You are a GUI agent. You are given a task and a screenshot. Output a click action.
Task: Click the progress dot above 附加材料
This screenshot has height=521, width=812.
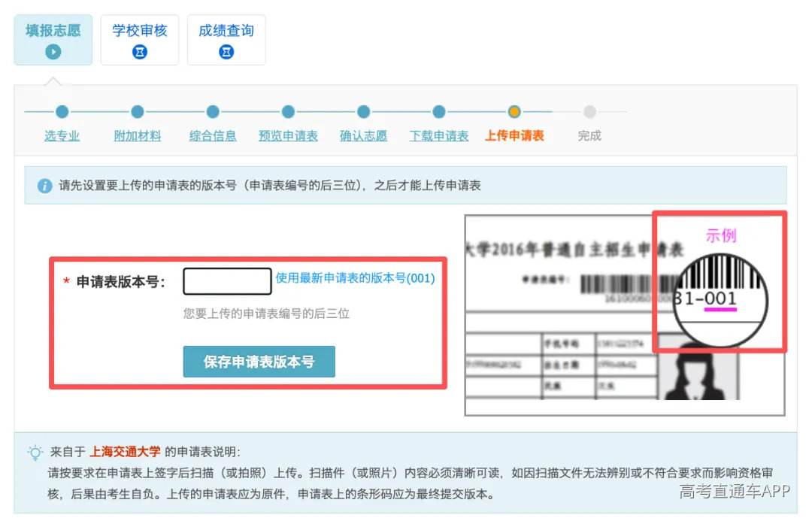click(138, 111)
